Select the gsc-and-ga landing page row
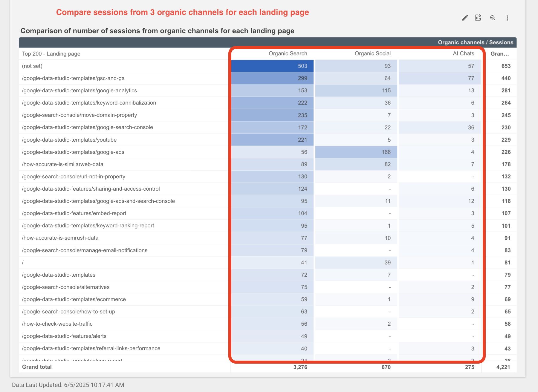This screenshot has width=538, height=392. click(73, 78)
